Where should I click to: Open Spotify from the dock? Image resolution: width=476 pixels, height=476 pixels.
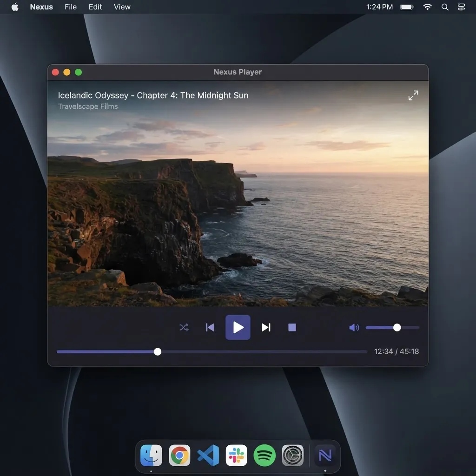264,456
